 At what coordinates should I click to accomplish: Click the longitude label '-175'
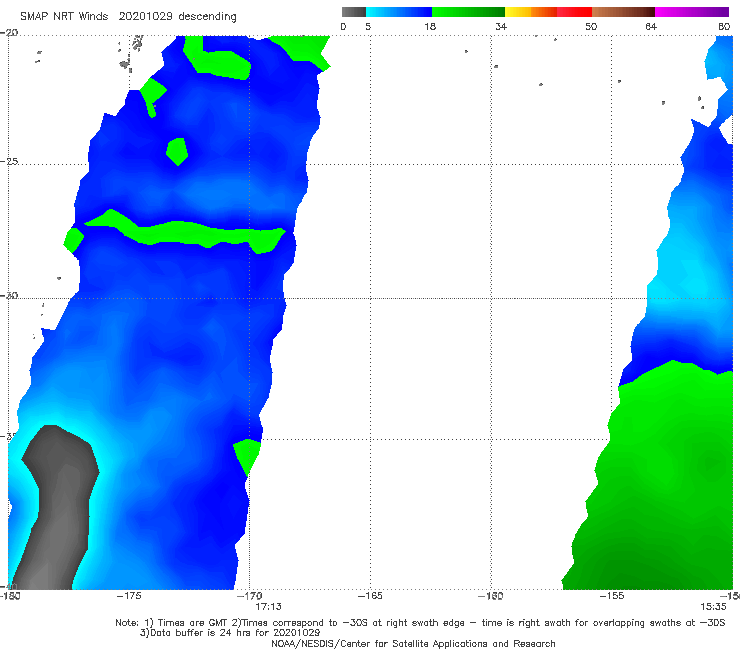tap(129, 596)
